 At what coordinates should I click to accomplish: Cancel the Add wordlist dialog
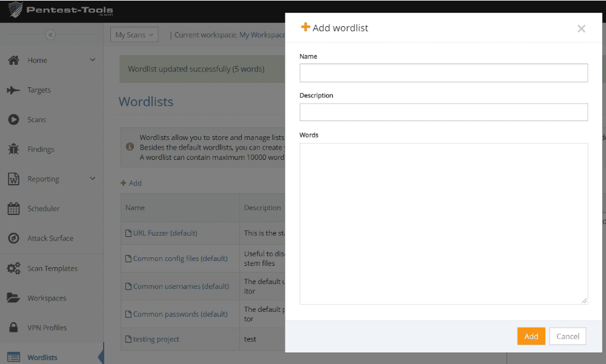[x=567, y=336]
